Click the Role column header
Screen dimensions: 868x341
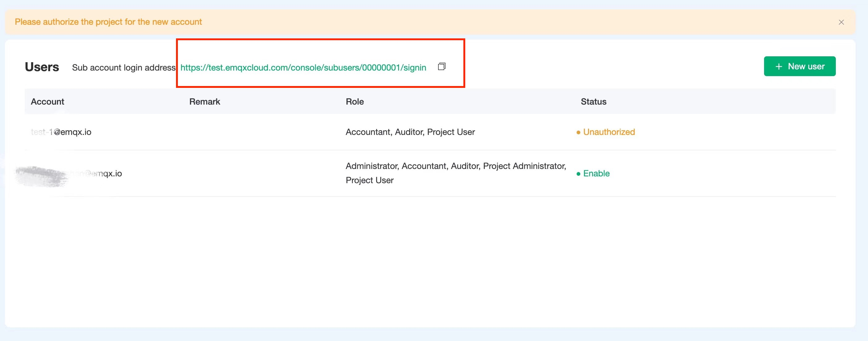pyautogui.click(x=355, y=101)
